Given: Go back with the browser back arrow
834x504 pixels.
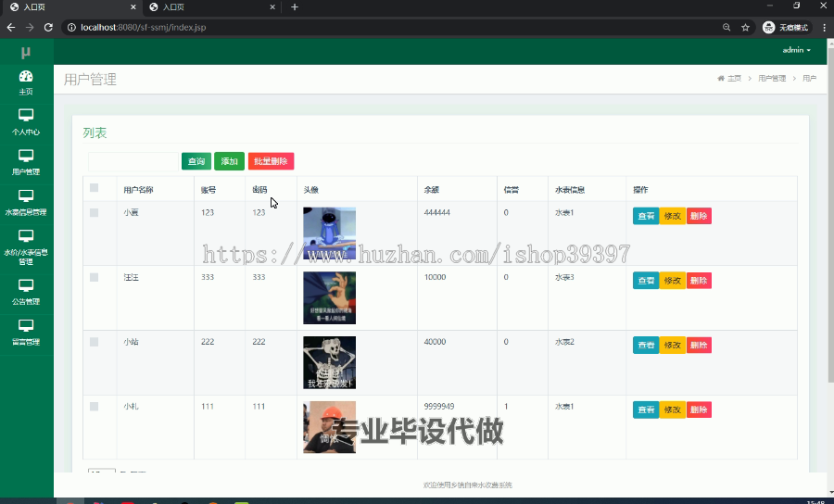Looking at the screenshot, I should 11,27.
